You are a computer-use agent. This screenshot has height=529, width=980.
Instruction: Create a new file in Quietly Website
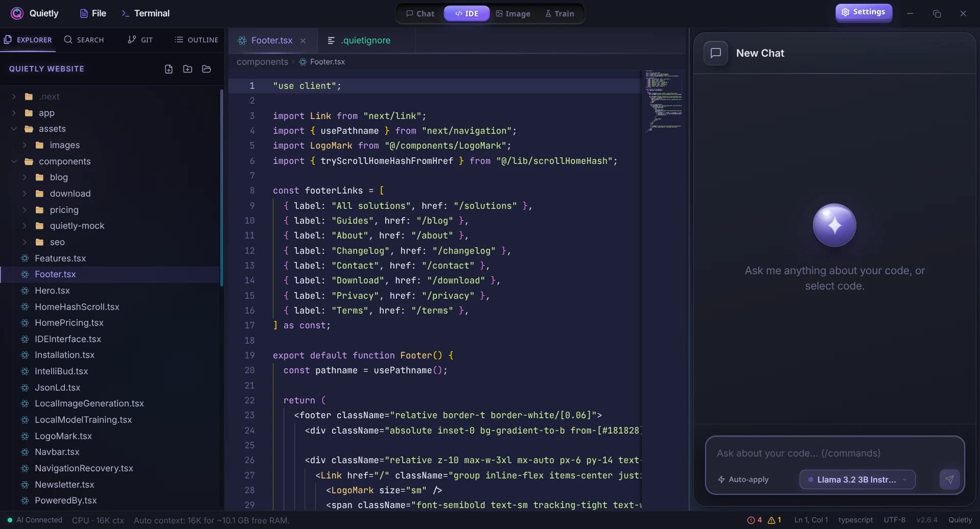click(x=169, y=69)
